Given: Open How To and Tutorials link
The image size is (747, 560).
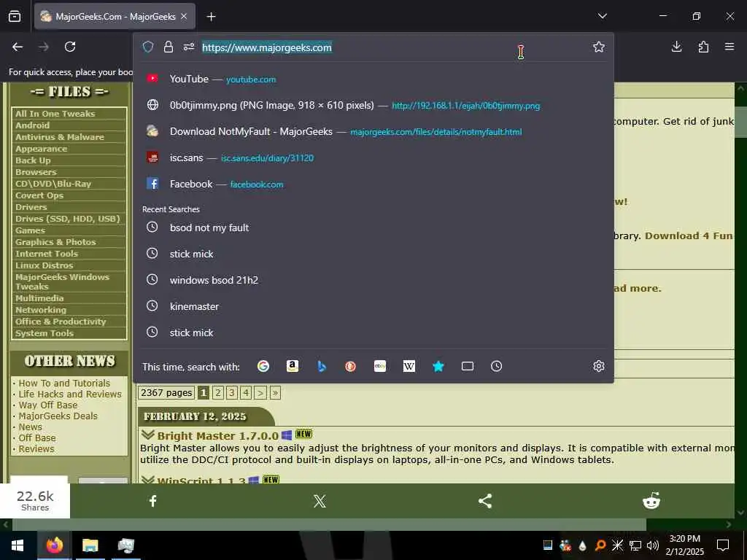Looking at the screenshot, I should pyautogui.click(x=64, y=384).
